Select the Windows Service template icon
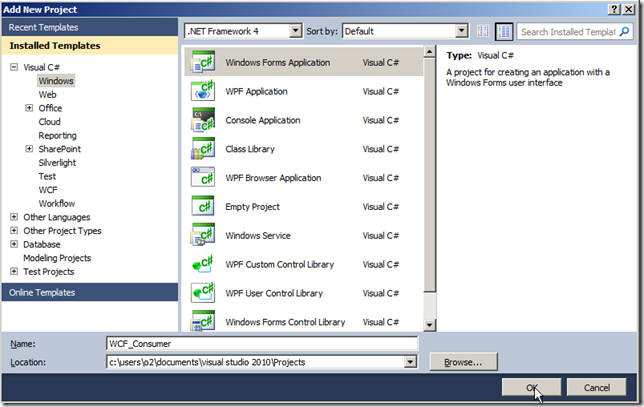644x407 pixels. (x=202, y=235)
